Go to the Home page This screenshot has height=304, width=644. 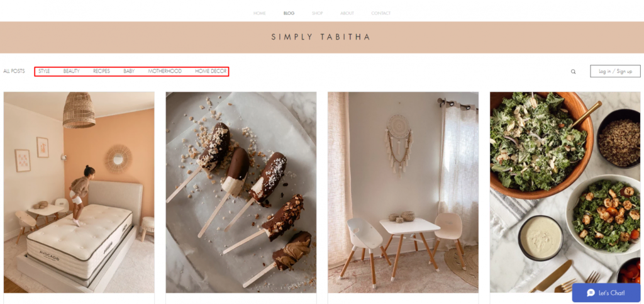click(x=260, y=13)
